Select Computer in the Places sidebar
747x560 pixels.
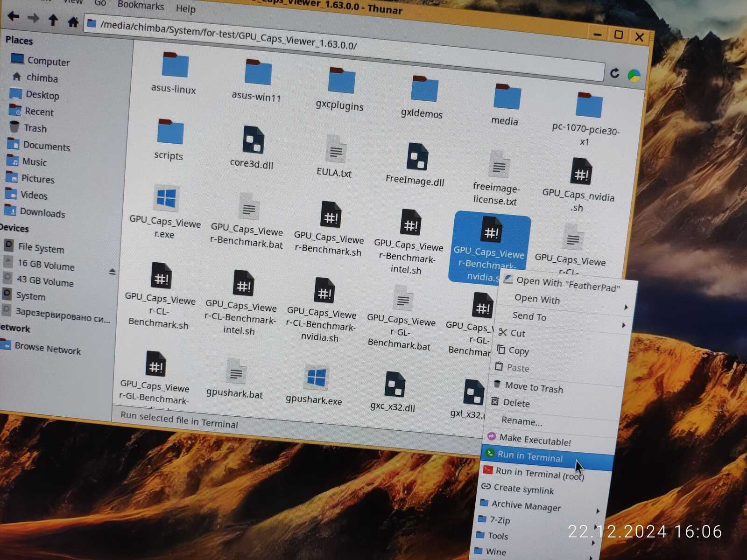40,60
